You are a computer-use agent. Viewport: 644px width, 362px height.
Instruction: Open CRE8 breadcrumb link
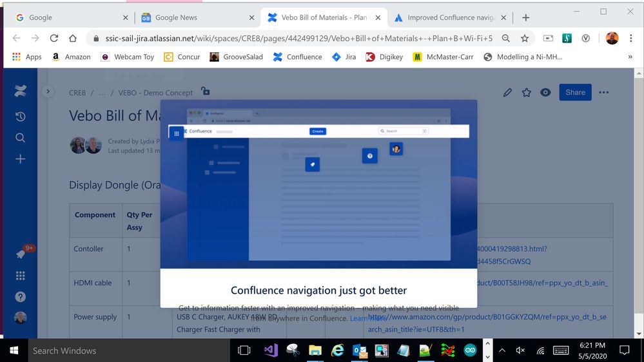tap(77, 93)
